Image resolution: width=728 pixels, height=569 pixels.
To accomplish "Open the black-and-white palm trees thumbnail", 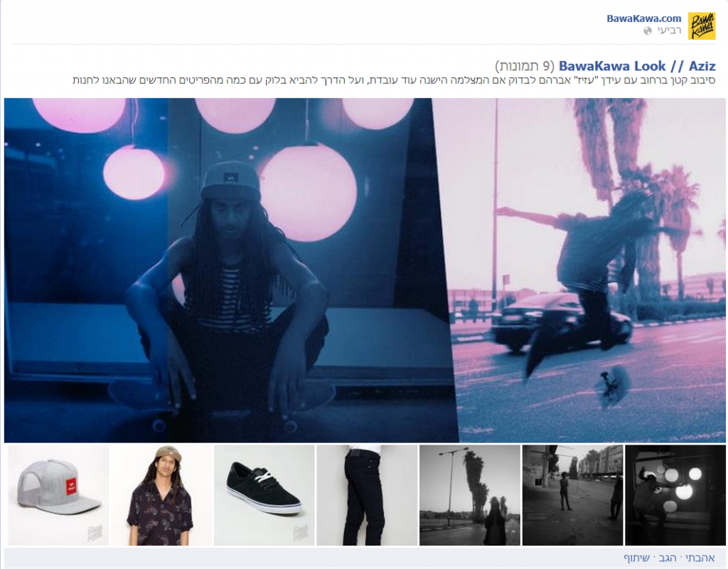I will point(469,495).
